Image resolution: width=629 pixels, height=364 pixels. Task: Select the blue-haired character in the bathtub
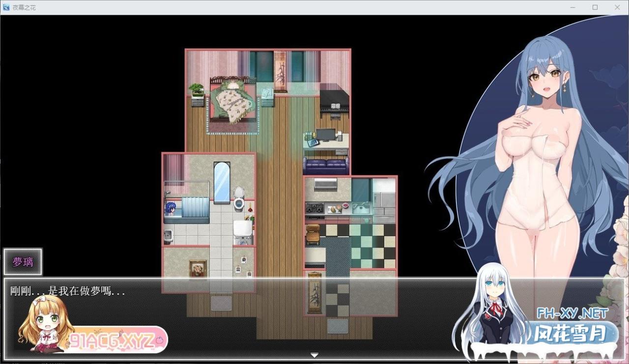click(x=171, y=209)
